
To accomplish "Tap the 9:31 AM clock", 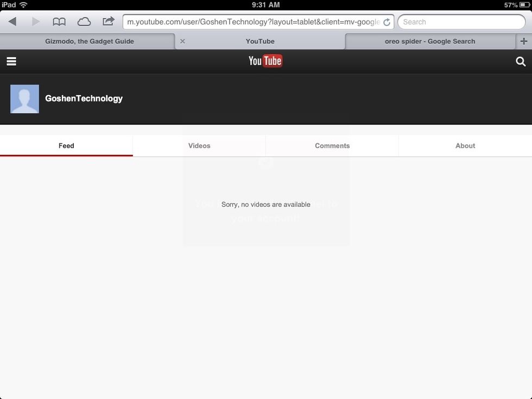I will tap(265, 5).
